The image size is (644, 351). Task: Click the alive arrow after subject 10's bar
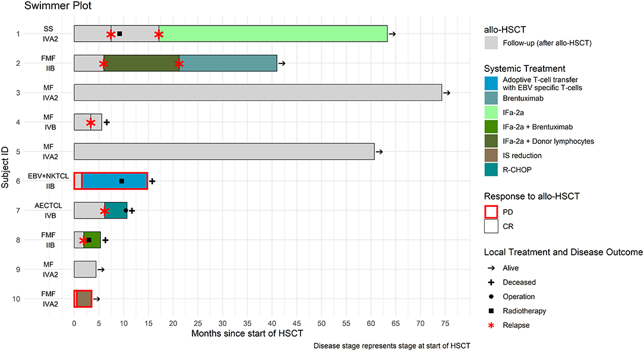[x=96, y=299]
